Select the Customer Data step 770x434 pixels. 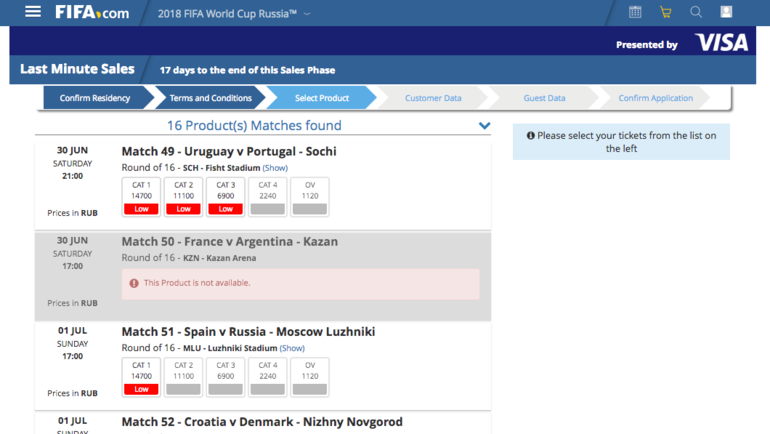point(433,98)
